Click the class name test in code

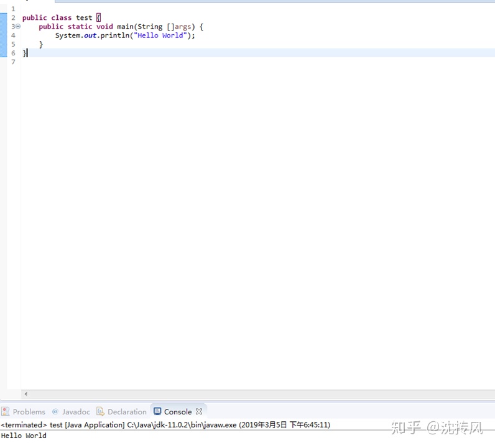(x=84, y=17)
